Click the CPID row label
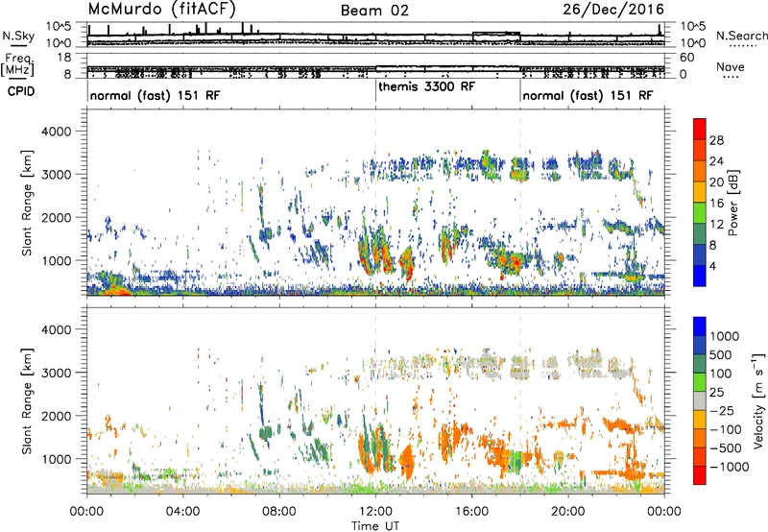 pos(21,91)
